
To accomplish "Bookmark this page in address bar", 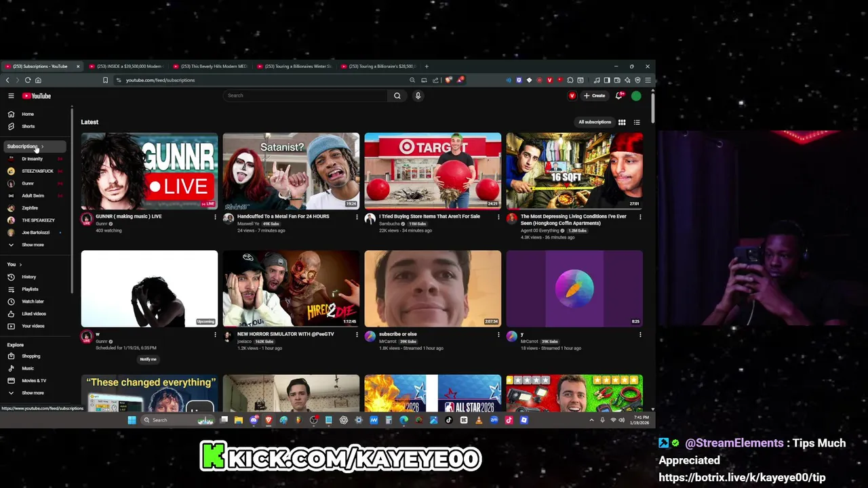I will coord(105,80).
